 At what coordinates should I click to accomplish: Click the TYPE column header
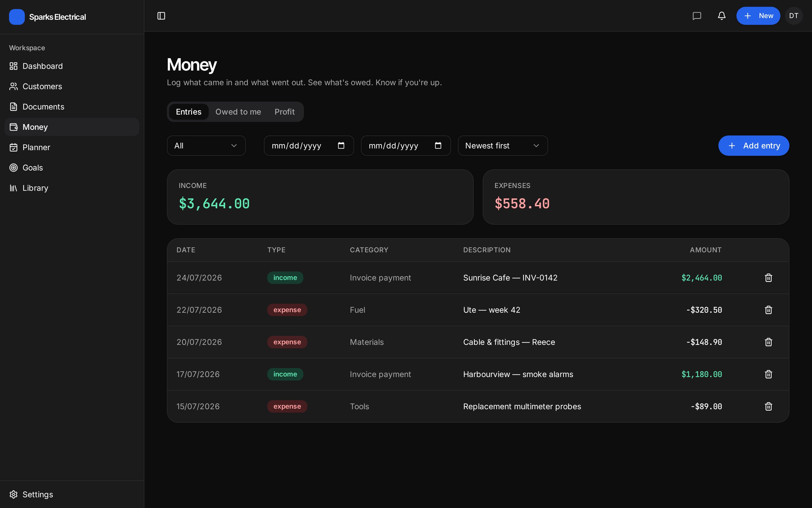coord(277,250)
